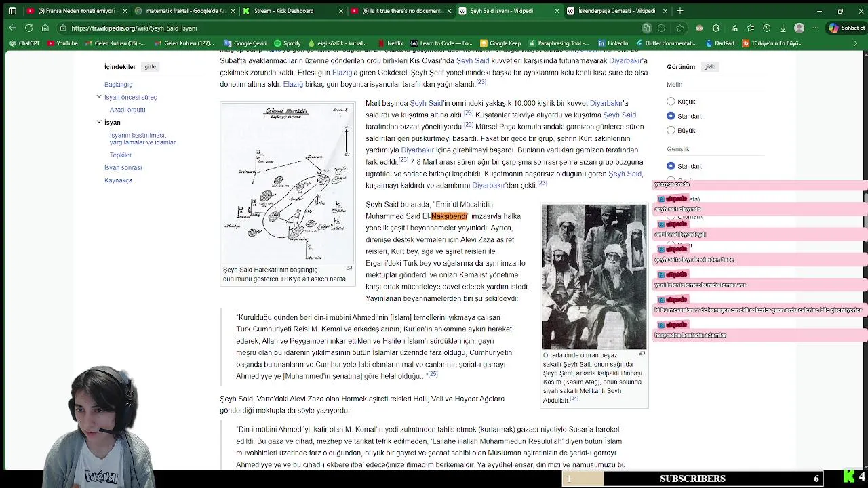Screen dimensions: 868x488
Task: Add this page to favorites star
Action: 679,28
